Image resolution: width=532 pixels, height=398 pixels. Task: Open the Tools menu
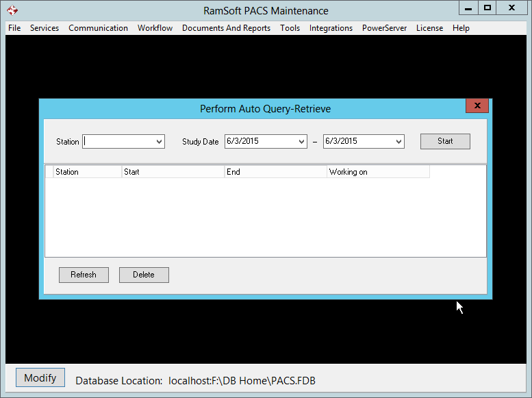pos(290,28)
